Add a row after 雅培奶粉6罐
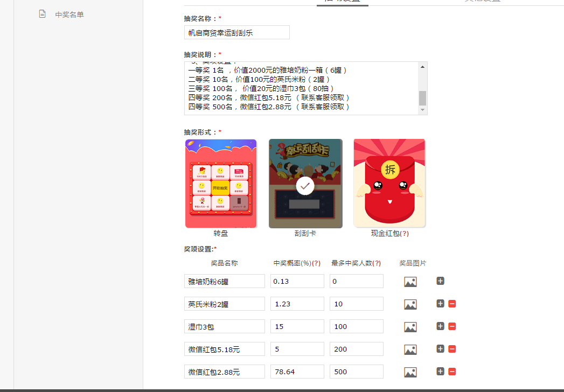Screen dimensions: 564x392 tap(440, 281)
